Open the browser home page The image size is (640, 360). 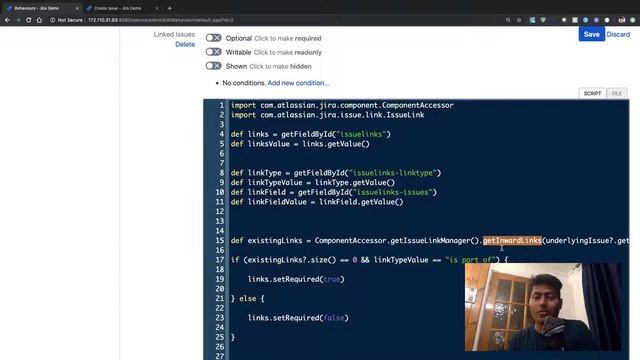pos(39,20)
